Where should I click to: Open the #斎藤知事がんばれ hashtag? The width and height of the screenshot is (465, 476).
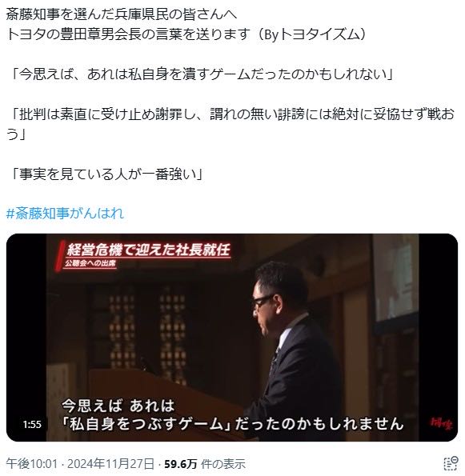[65, 213]
